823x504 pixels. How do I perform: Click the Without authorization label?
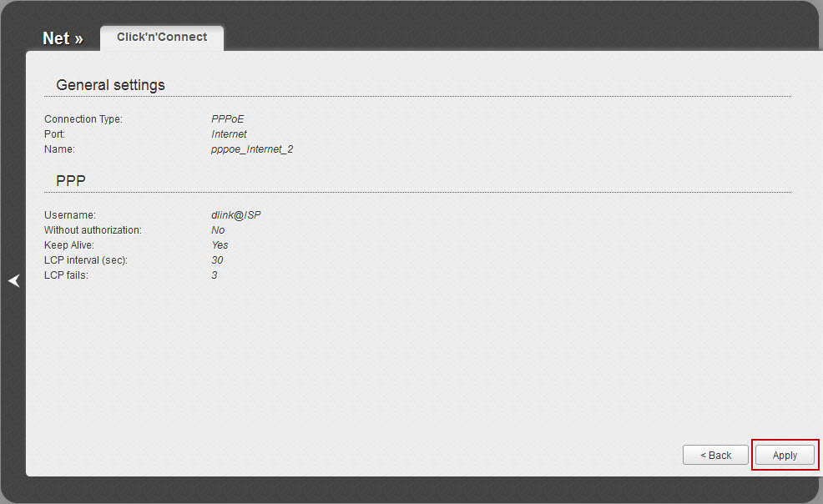point(93,230)
